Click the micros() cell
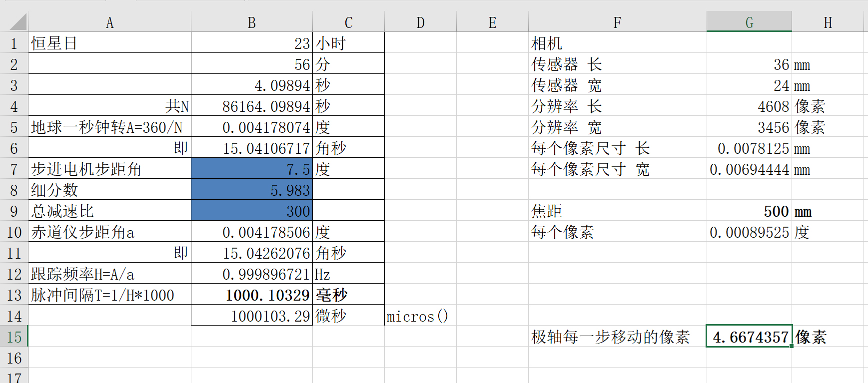Image resolution: width=868 pixels, height=383 pixels. pos(421,316)
